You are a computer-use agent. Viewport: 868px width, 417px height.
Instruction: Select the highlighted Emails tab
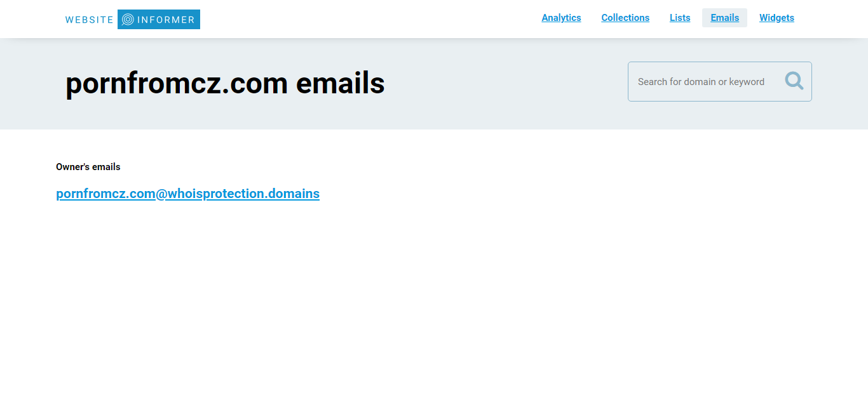724,18
